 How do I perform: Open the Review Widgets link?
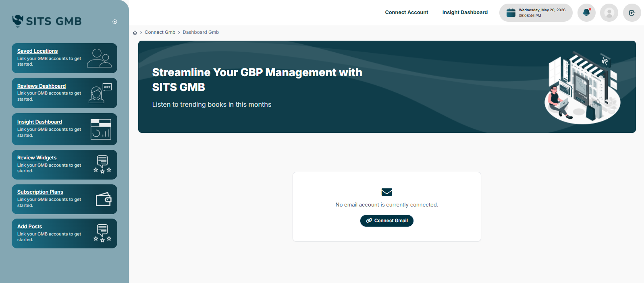[x=37, y=158]
